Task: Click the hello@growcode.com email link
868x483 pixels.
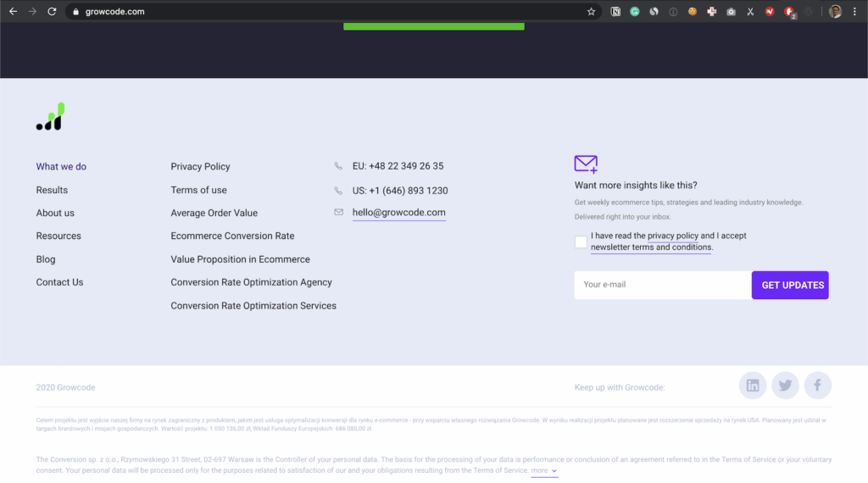Action: click(x=399, y=213)
